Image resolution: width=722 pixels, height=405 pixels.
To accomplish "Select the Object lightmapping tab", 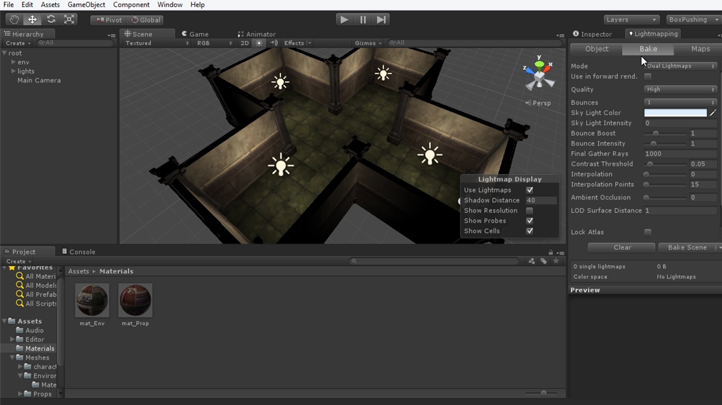I will point(597,49).
